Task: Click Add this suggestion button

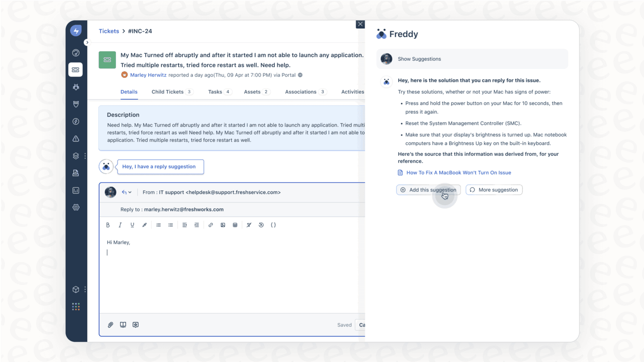Action: 428,190
